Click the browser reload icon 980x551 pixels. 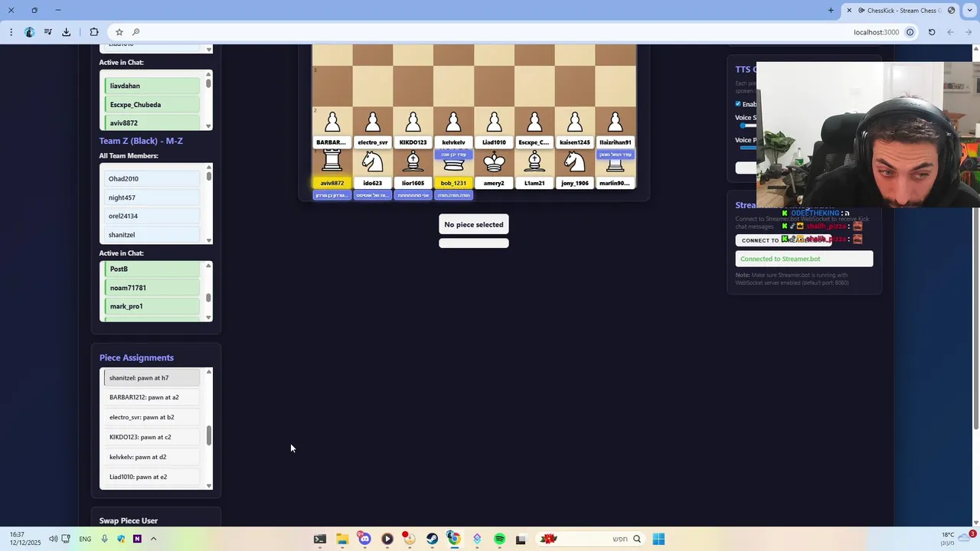pos(932,32)
